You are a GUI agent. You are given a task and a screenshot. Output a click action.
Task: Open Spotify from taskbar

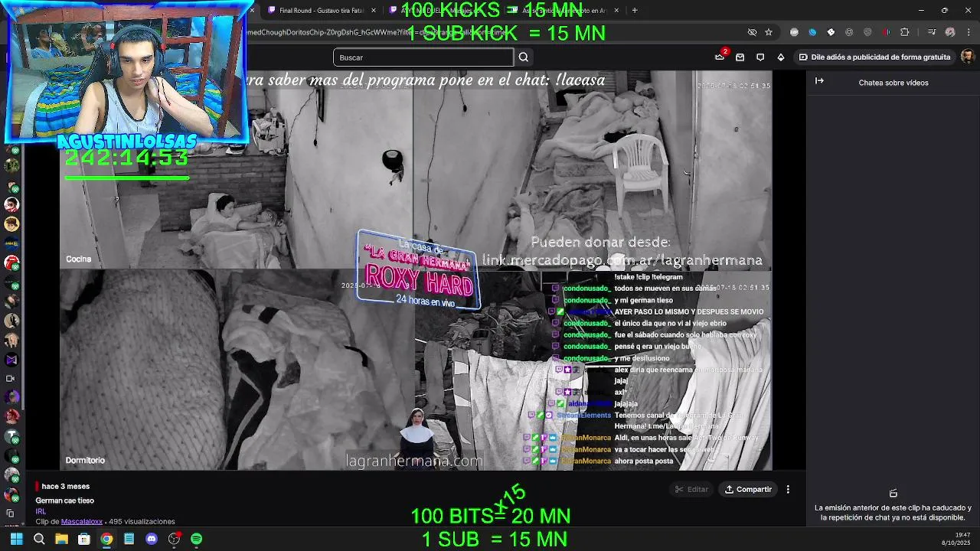(x=197, y=539)
